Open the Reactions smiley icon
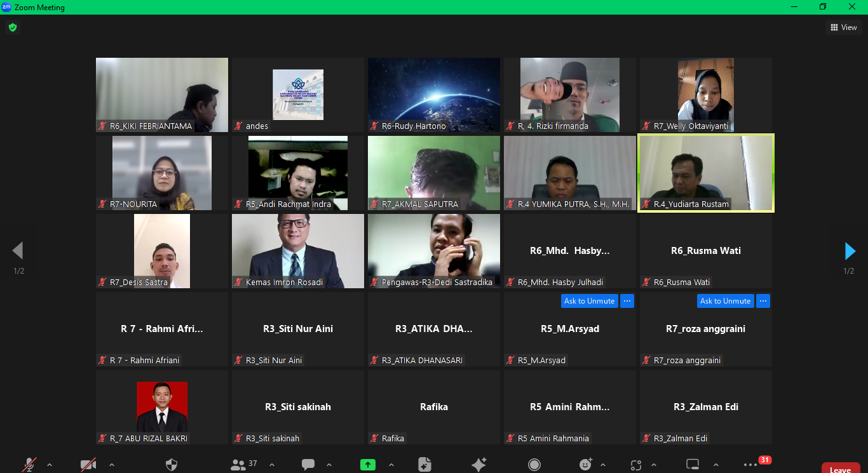This screenshot has height=473, width=868. tap(585, 465)
